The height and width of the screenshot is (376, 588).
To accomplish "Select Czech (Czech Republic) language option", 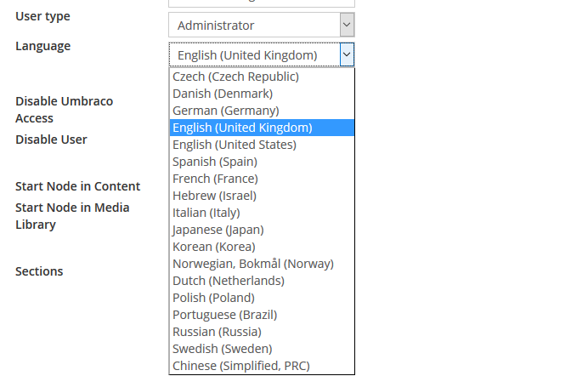I will [x=235, y=77].
